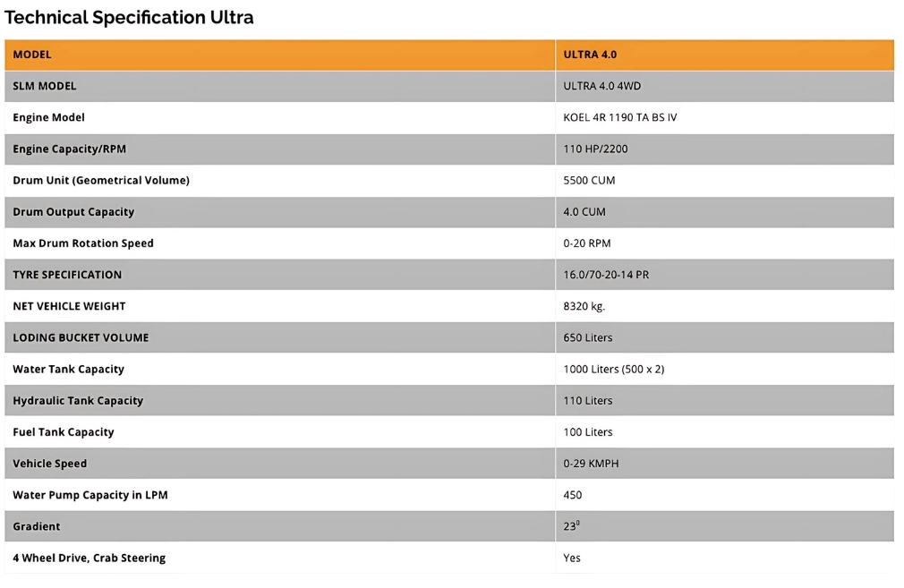Select the "Engine Capacity/RPM" label
Viewport: 904px width, 588px height.
tap(69, 149)
